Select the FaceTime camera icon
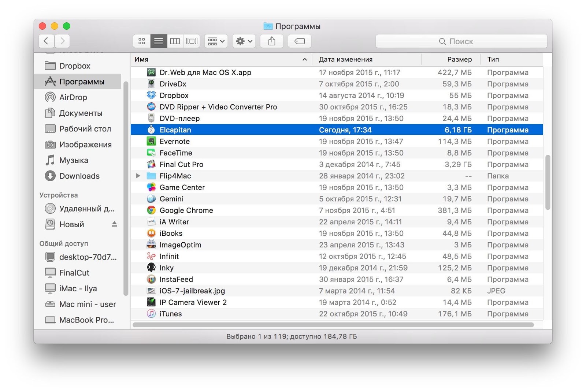 (x=151, y=153)
